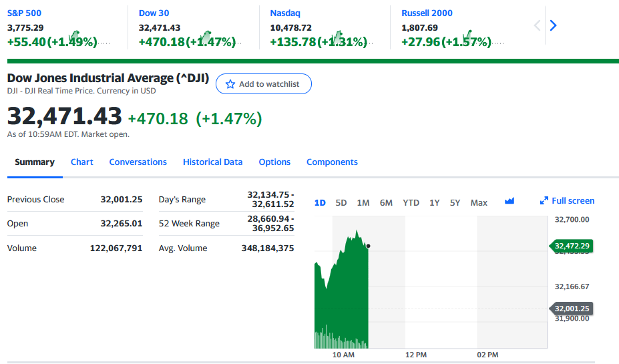Show the YTD chart range
The height and width of the screenshot is (364, 619).
[411, 203]
